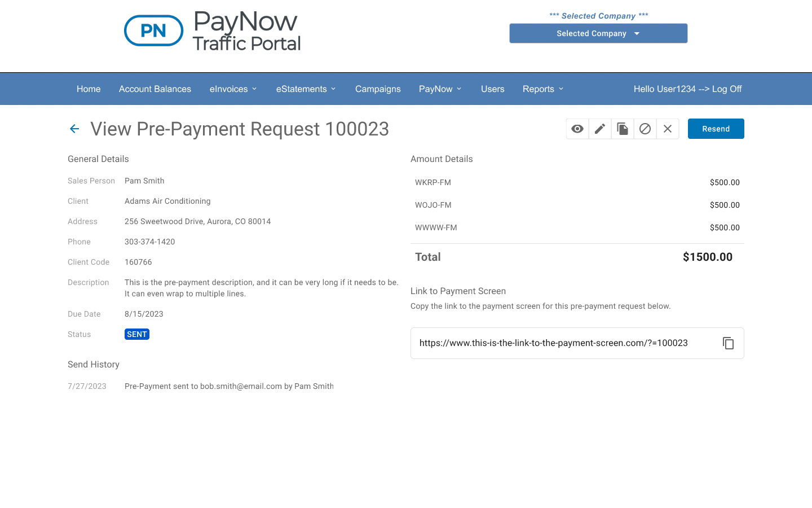Click the address 256 Sweetwood Drive, Aurora
Image resolution: width=812 pixels, height=508 pixels.
(x=197, y=221)
